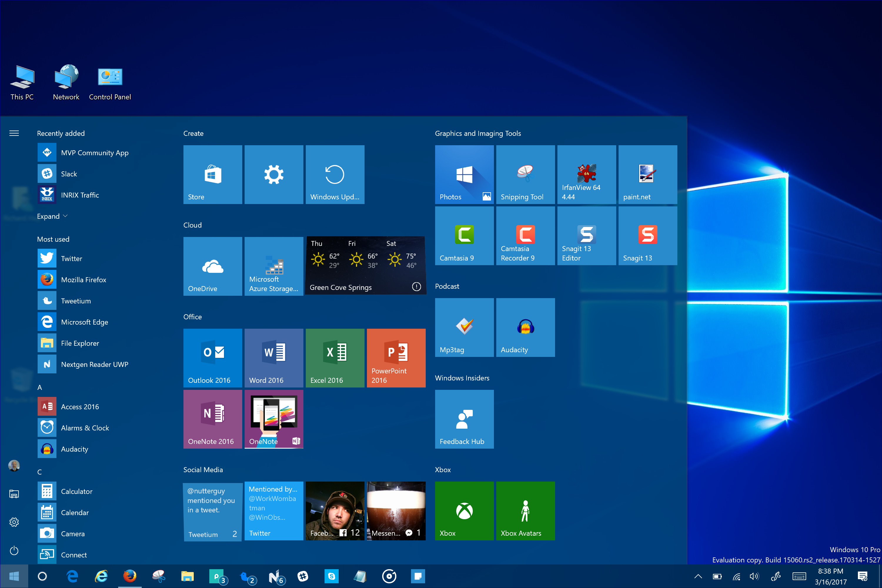The image size is (882, 588).
Task: Launch IrfanView 64 tile
Action: point(586,174)
